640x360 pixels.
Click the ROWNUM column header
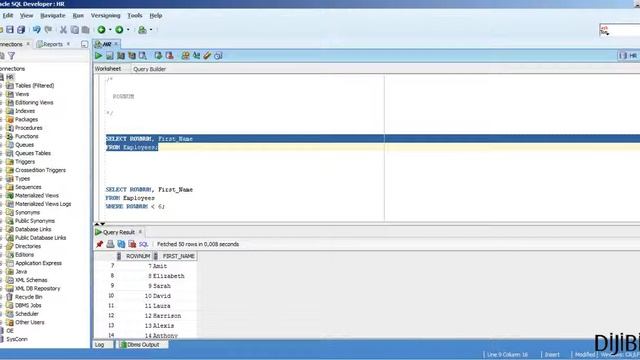135,256
